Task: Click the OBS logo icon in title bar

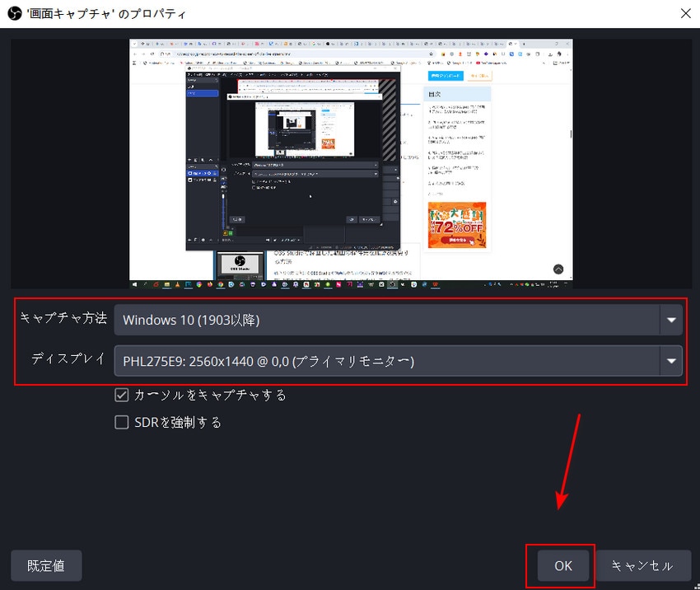Action: pyautogui.click(x=15, y=13)
